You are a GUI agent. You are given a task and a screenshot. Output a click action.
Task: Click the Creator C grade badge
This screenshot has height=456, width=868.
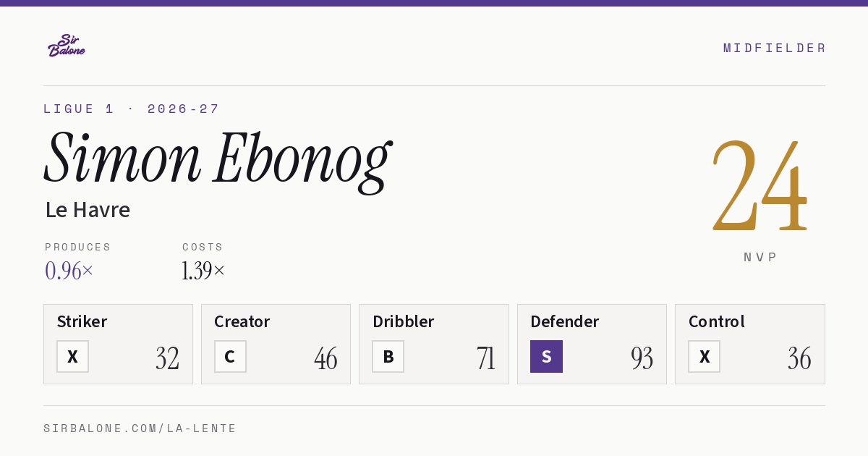230,356
